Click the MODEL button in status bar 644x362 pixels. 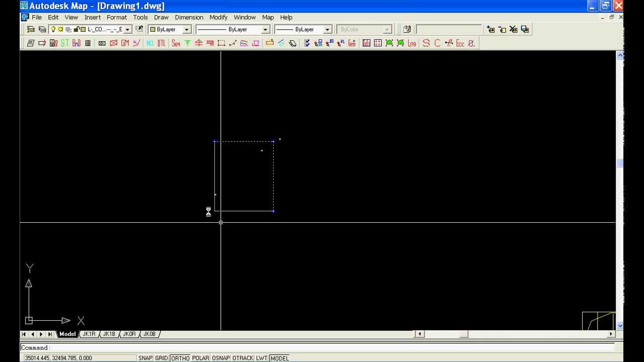[x=280, y=358]
